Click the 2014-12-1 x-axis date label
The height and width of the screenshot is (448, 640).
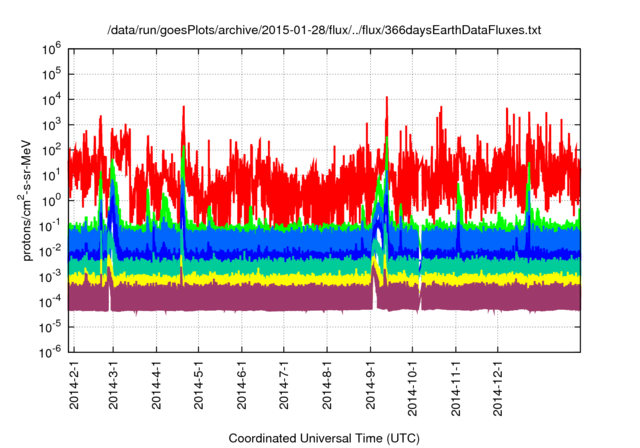[x=498, y=388]
